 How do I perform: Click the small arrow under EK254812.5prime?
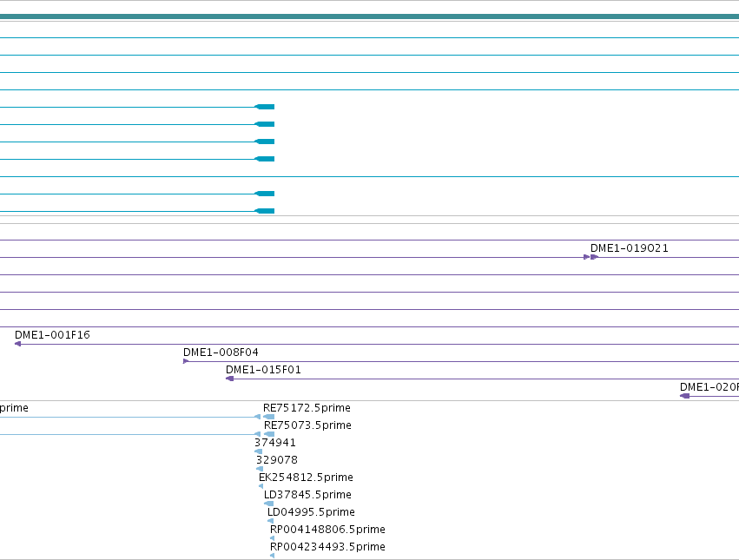tap(261, 486)
